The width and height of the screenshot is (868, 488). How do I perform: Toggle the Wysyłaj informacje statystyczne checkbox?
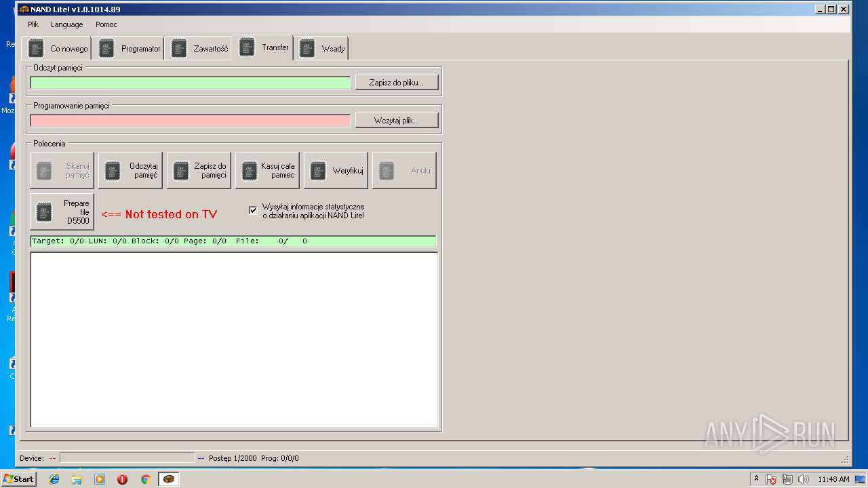point(253,211)
